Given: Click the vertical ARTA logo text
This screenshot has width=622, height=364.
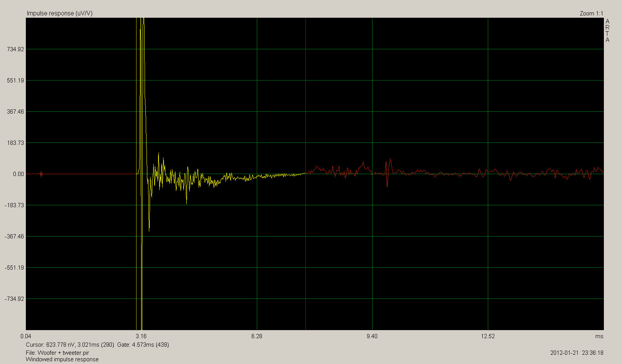Looking at the screenshot, I should [x=608, y=31].
